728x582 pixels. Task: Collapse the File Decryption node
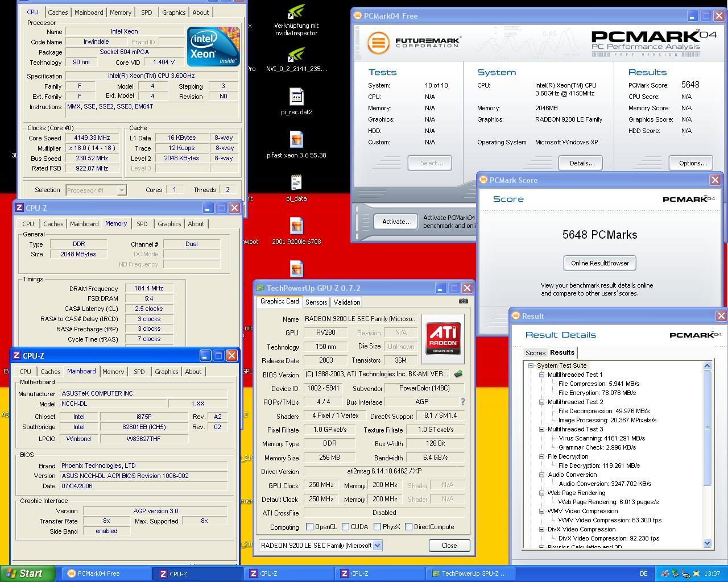pyautogui.click(x=542, y=456)
